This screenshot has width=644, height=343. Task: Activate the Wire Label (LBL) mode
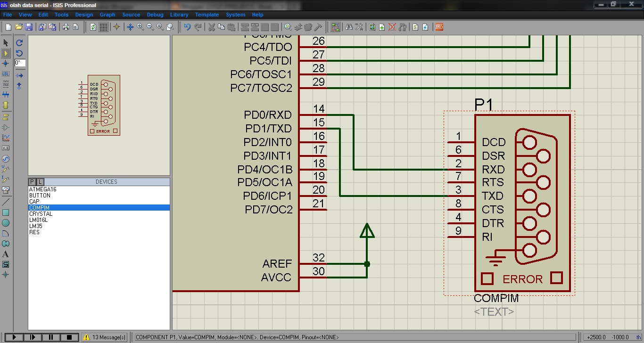click(6, 73)
